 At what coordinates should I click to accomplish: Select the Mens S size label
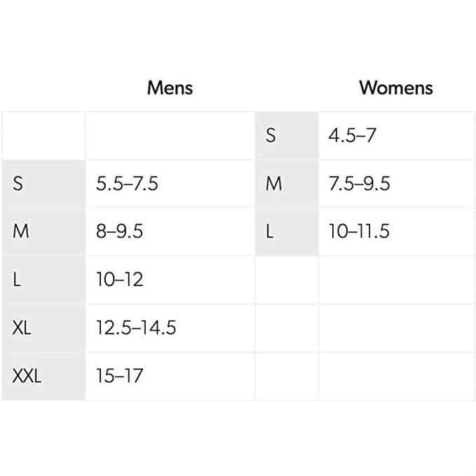click(x=43, y=184)
